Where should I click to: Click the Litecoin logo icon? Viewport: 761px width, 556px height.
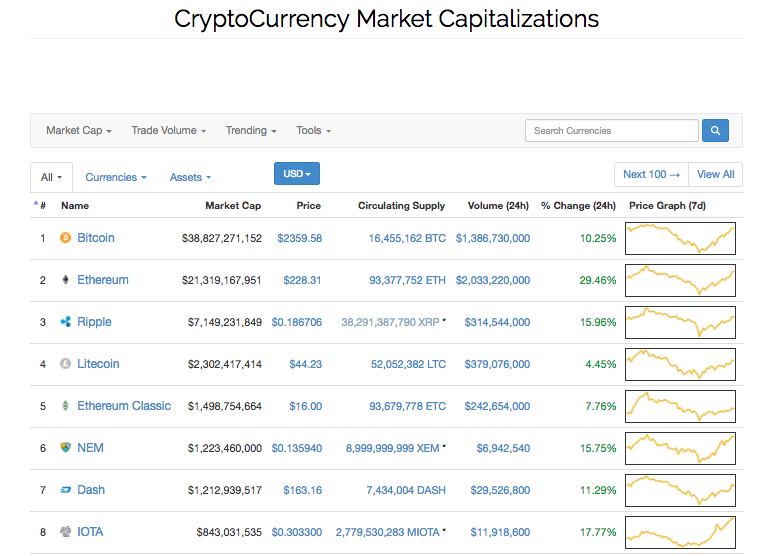pos(65,363)
